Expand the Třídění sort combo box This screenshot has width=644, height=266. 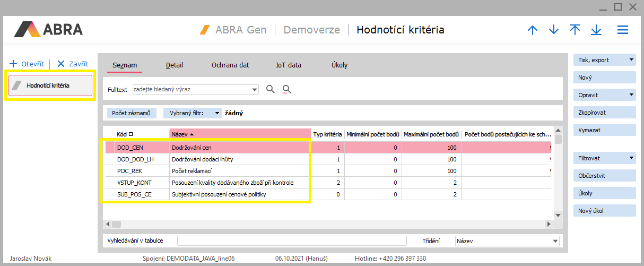554,241
